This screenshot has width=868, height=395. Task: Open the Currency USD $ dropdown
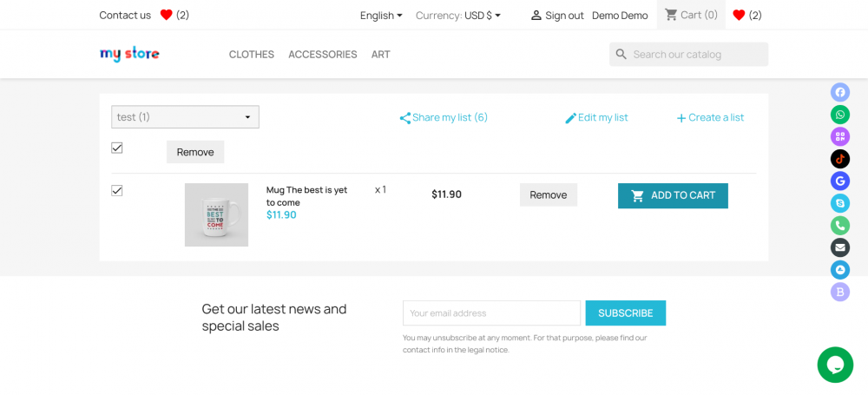[458, 15]
